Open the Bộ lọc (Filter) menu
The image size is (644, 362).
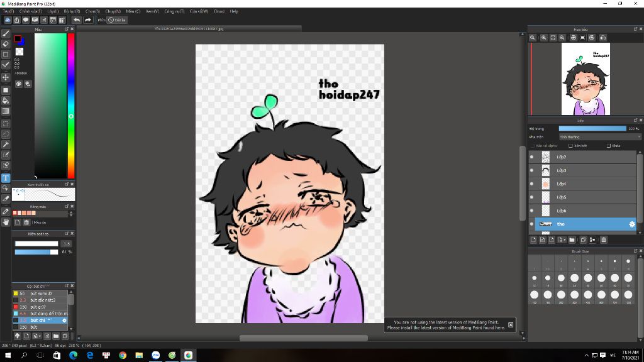tap(72, 11)
